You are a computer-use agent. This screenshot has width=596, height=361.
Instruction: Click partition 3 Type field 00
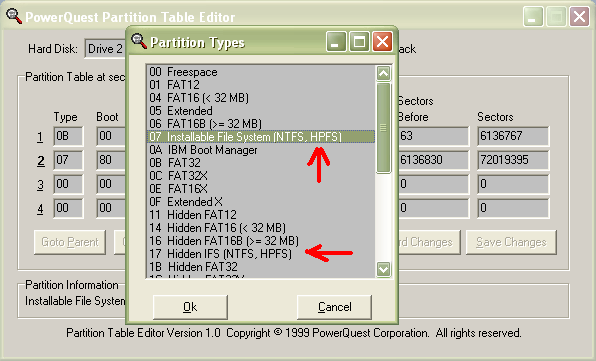click(68, 184)
